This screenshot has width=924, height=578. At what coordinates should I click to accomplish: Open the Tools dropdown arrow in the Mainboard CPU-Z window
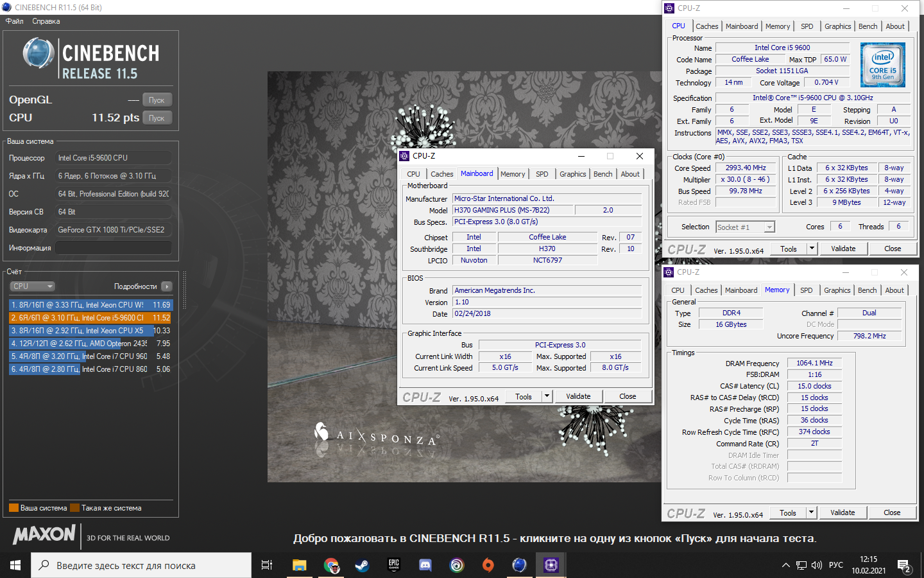pos(547,396)
